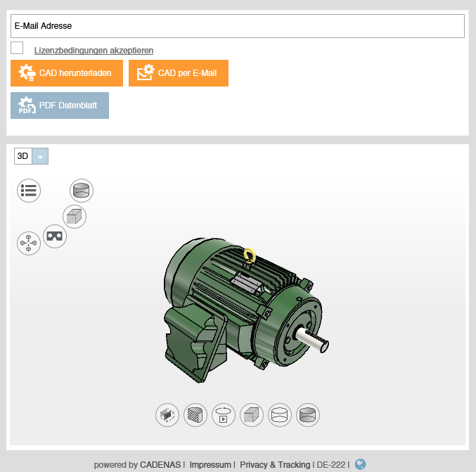Start the rotate animation play icon
This screenshot has width=476, height=472.
(224, 415)
